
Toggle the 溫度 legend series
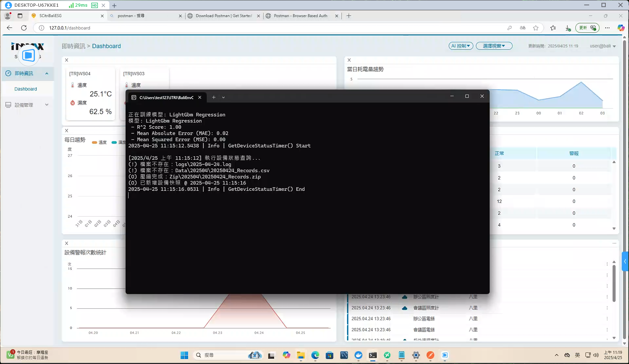click(x=99, y=142)
